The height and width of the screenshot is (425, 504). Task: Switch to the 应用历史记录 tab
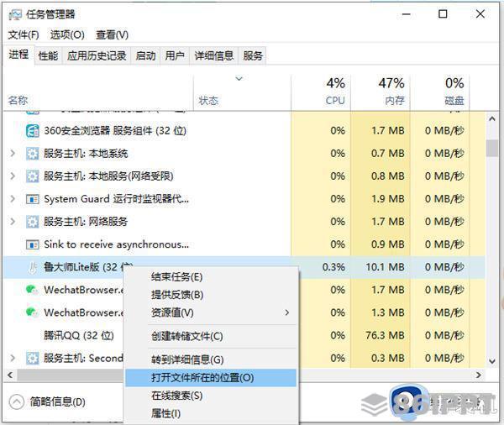click(x=97, y=56)
